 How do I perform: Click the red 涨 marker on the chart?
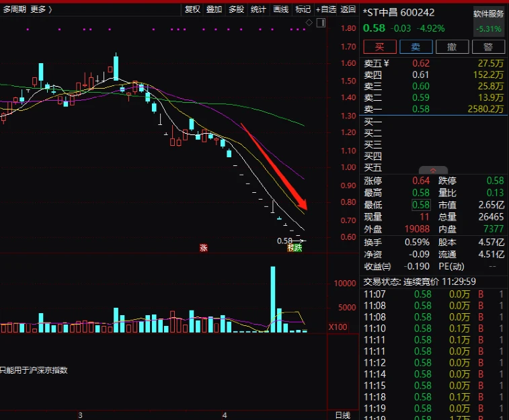pyautogui.click(x=203, y=248)
